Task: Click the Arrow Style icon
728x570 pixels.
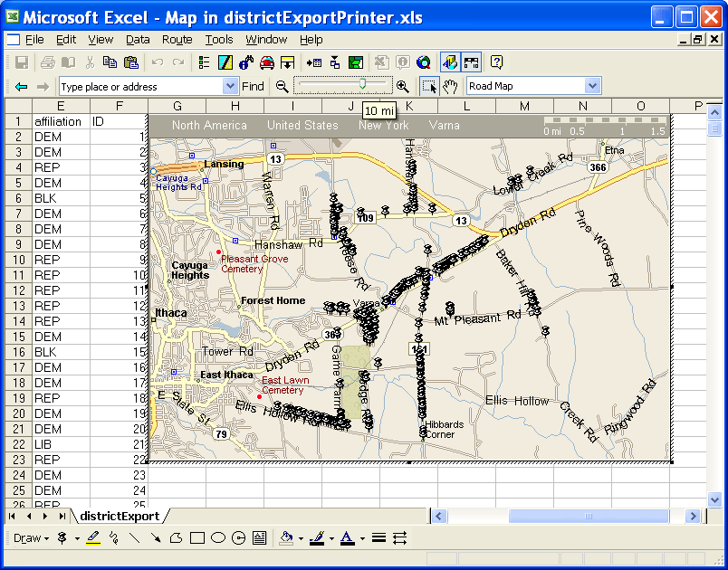Action: click(x=399, y=538)
